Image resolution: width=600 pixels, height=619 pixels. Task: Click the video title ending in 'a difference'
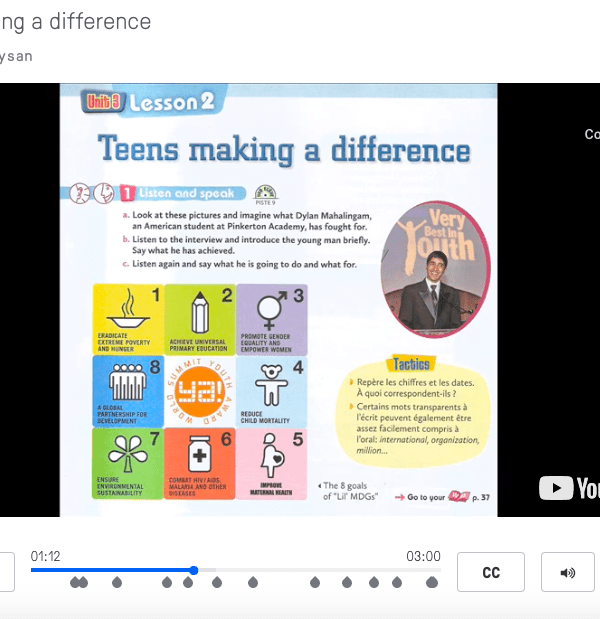[x=76, y=22]
